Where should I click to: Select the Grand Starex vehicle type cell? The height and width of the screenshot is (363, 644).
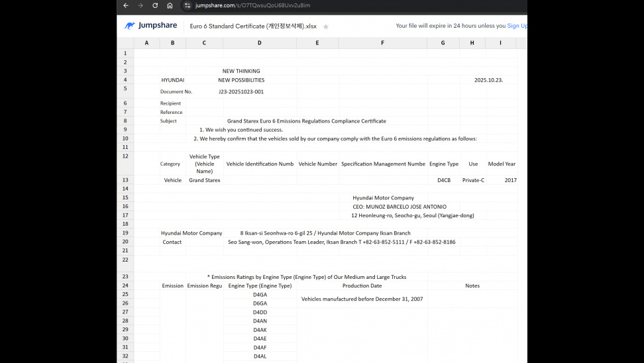tap(205, 180)
